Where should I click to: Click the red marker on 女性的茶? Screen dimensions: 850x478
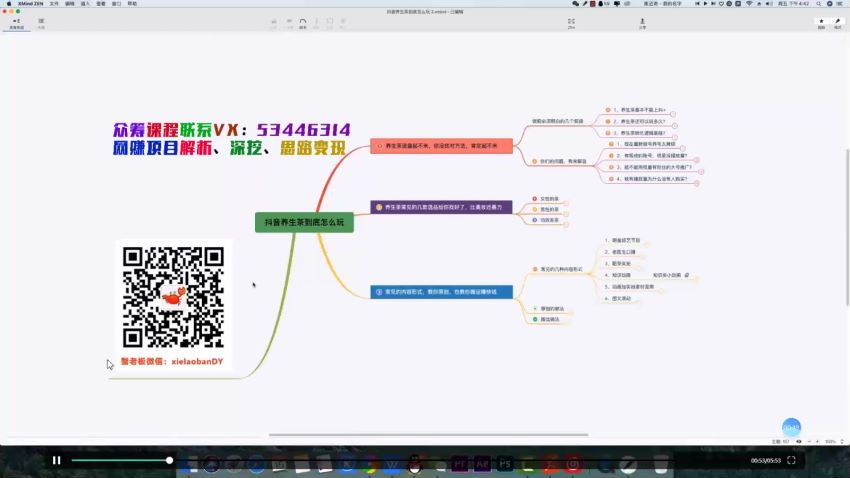point(535,199)
